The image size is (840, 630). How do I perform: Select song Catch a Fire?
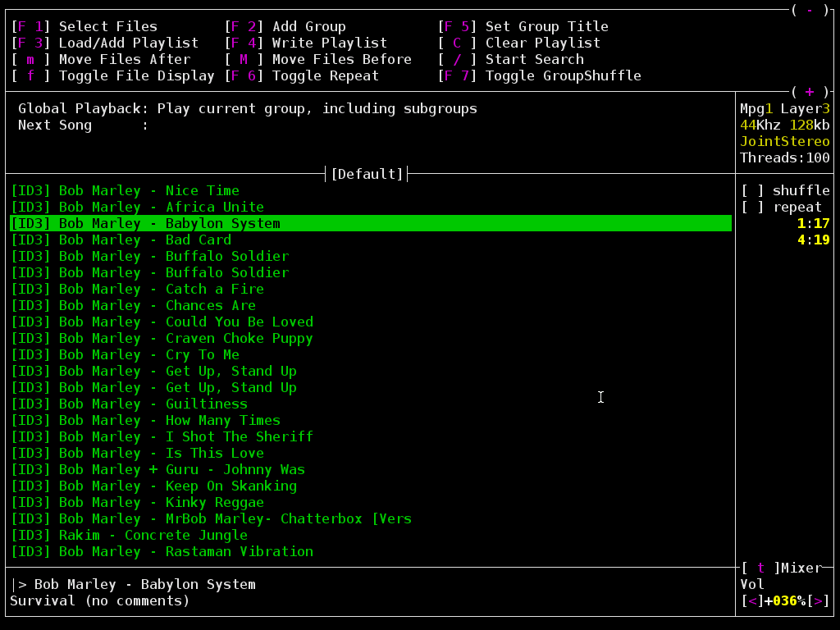pyautogui.click(x=371, y=290)
